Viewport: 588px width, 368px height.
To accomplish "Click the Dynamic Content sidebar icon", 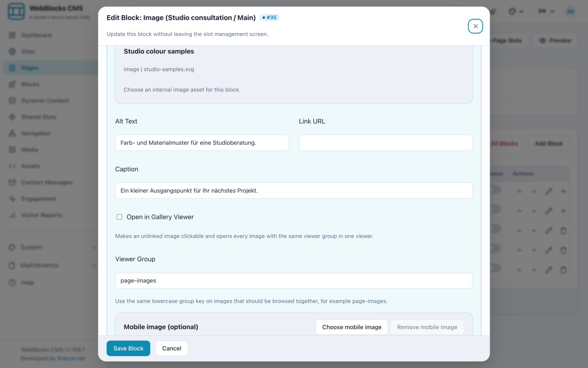I will (x=12, y=101).
